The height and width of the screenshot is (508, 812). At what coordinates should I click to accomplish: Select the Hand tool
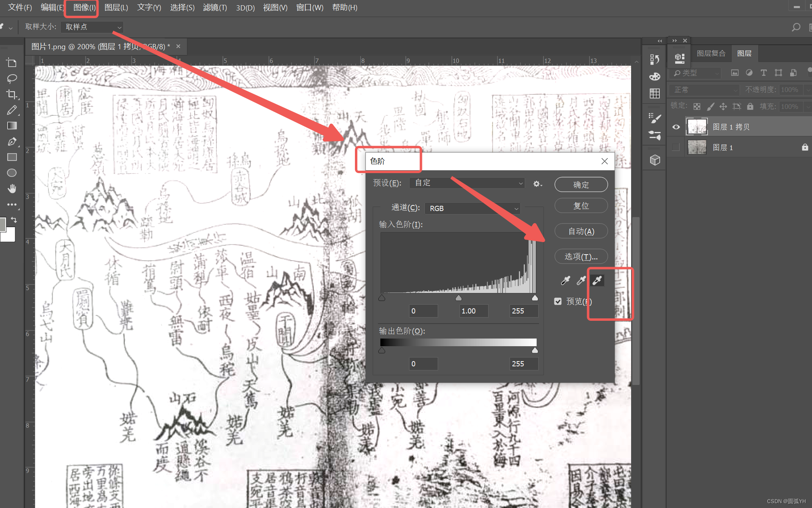pyautogui.click(x=12, y=188)
